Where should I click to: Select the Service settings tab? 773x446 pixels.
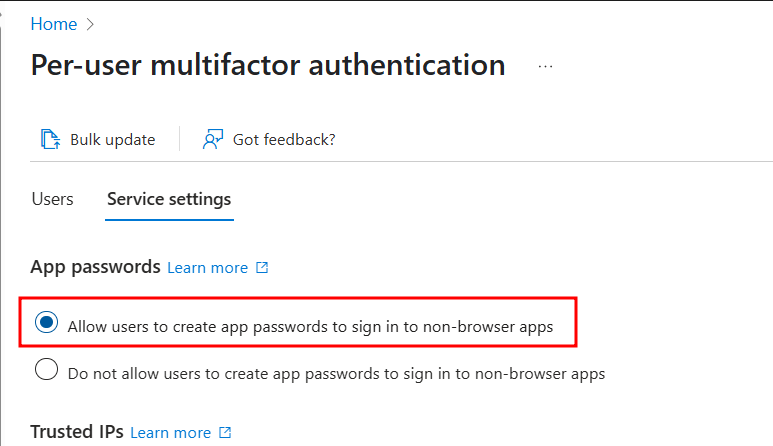click(x=169, y=199)
